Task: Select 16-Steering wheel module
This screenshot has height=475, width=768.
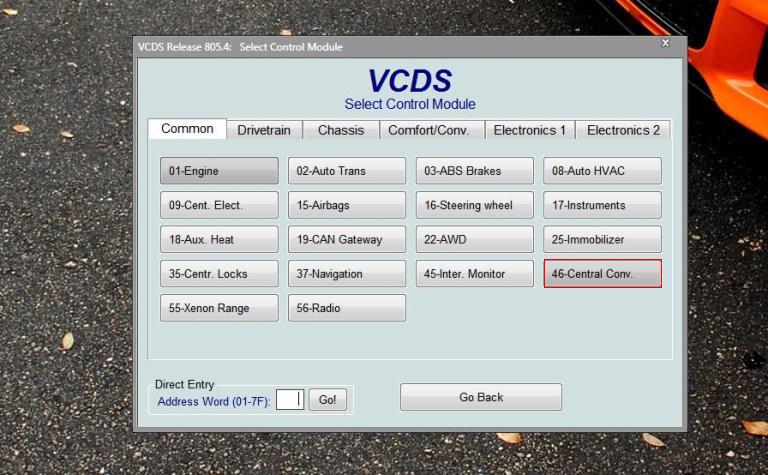Action: point(475,206)
